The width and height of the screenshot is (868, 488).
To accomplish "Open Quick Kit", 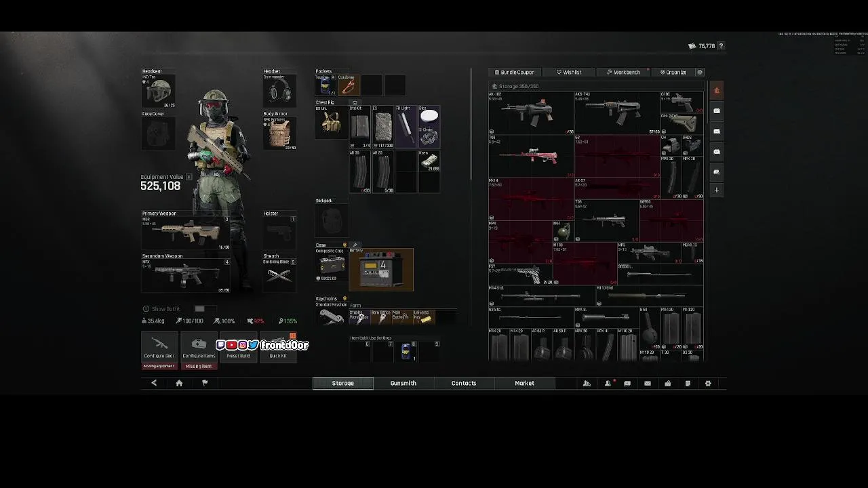I will tap(278, 348).
